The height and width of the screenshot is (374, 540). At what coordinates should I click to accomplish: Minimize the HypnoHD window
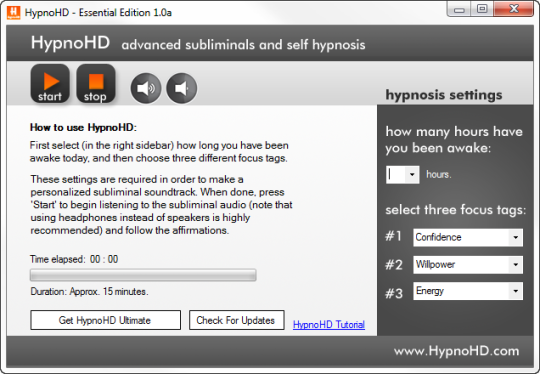[459, 9]
